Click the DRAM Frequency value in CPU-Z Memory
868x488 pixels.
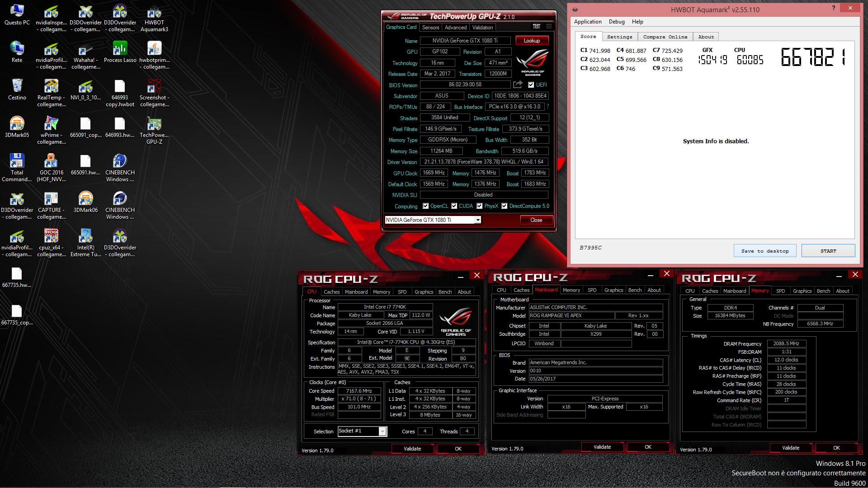[x=786, y=343]
